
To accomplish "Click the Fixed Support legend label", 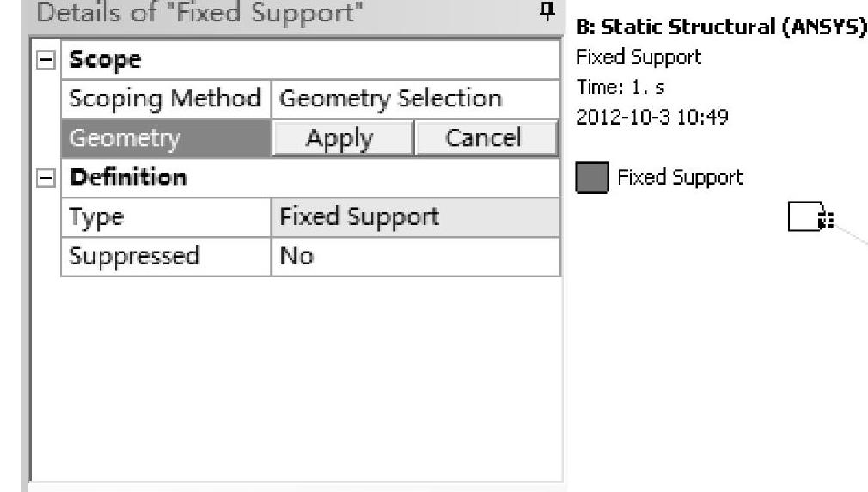I will pyautogui.click(x=680, y=179).
